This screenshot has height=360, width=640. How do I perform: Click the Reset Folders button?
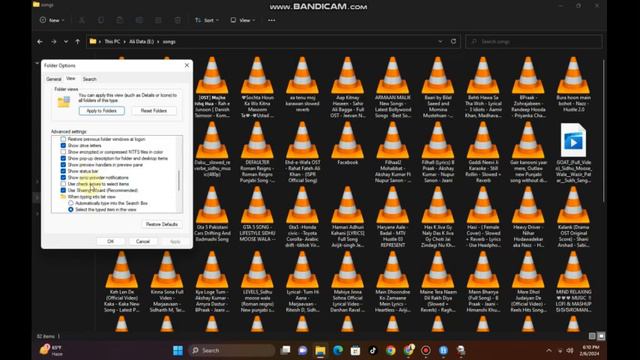click(x=153, y=111)
